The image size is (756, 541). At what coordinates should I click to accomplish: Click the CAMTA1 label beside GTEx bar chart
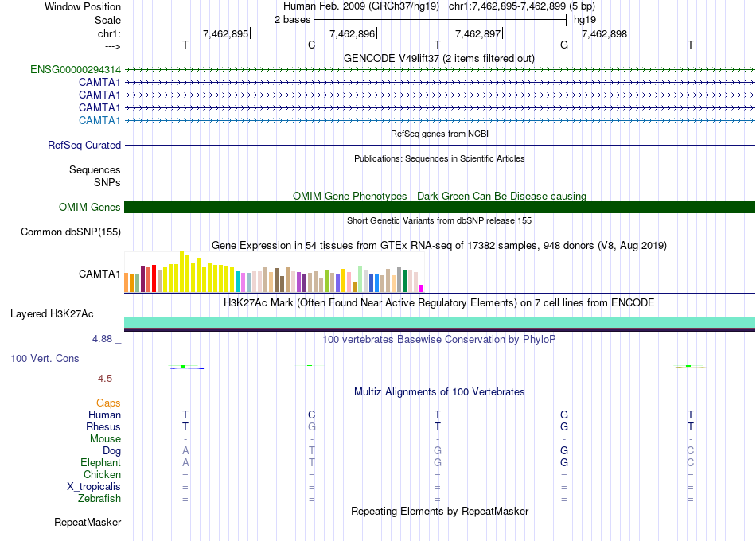coord(99,274)
